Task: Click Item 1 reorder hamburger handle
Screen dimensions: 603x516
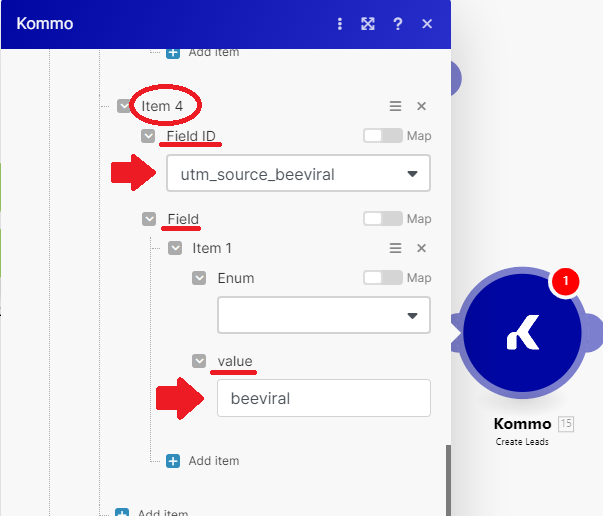Action: pos(395,248)
